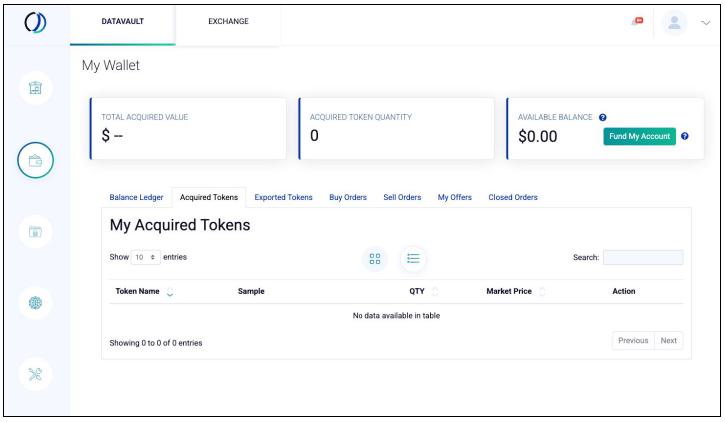Sort the table by Token Name

168,292
